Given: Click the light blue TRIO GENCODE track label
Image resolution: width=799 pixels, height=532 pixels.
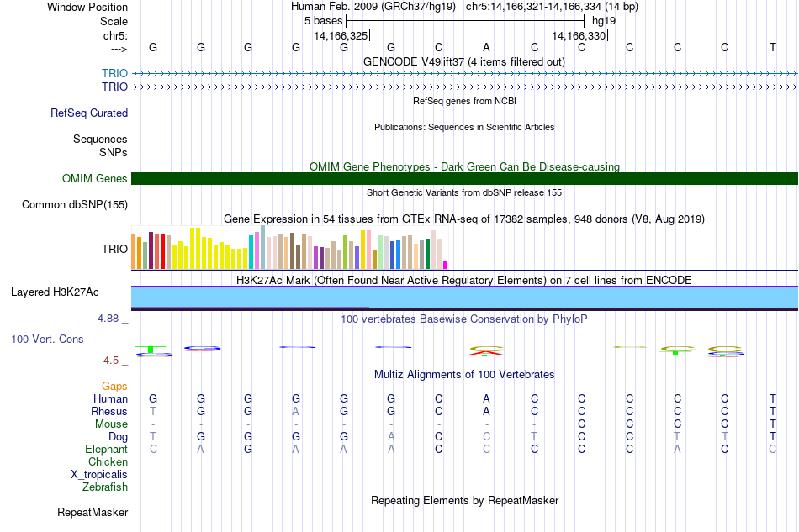Looking at the screenshot, I should coord(114,73).
